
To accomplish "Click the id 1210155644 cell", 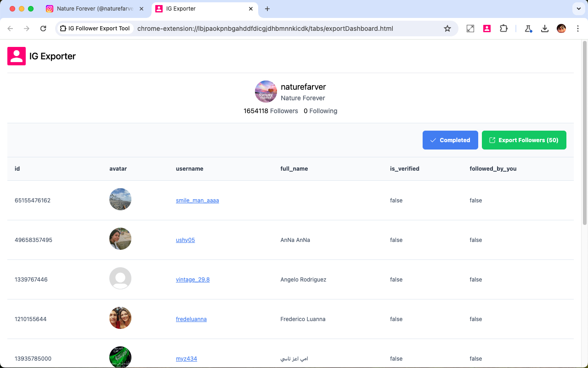I will point(31,319).
